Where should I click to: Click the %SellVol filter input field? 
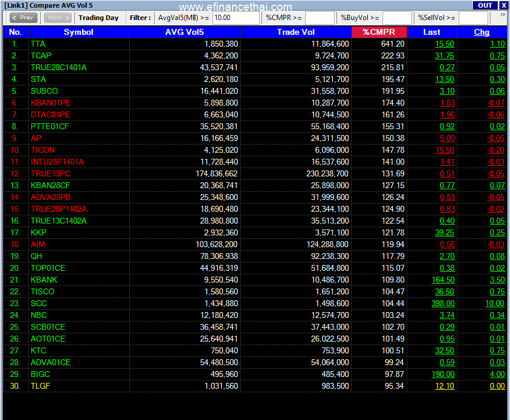pos(473,18)
